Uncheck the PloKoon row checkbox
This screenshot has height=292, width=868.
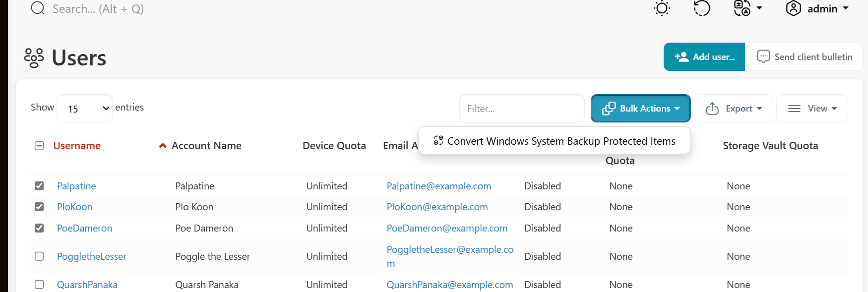39,207
